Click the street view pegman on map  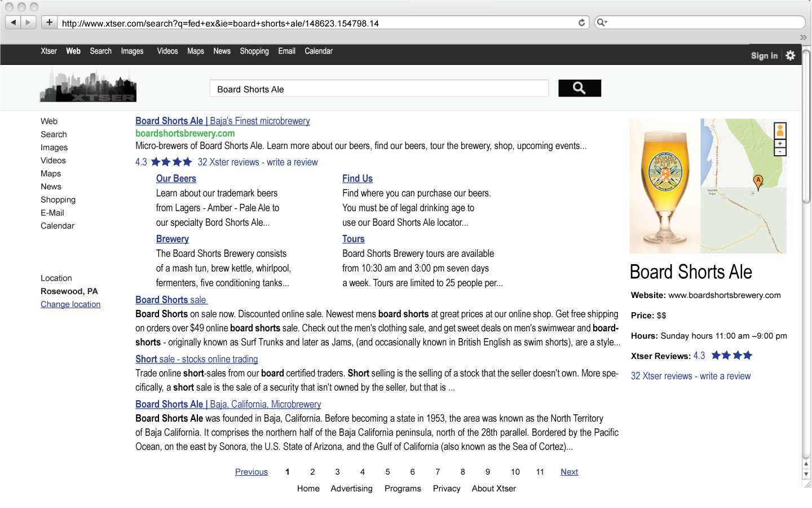(780, 131)
